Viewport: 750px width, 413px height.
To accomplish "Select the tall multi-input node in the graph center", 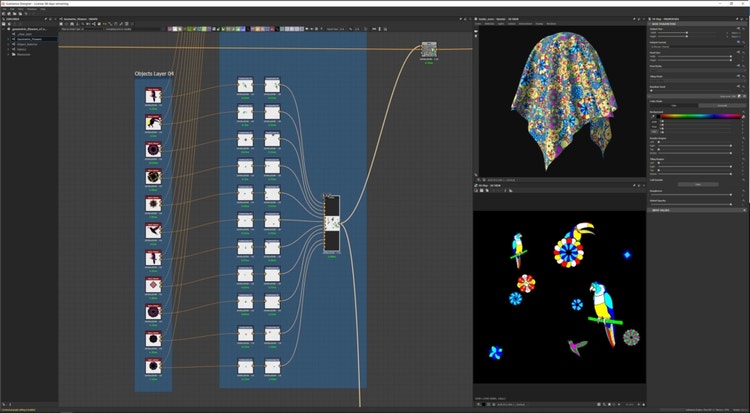I will (x=332, y=224).
